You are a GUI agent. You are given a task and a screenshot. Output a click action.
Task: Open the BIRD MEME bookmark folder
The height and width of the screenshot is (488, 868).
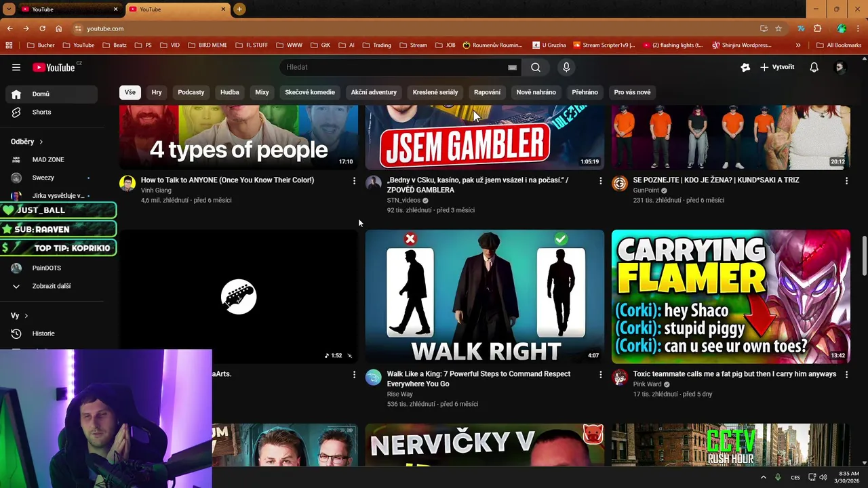coord(208,45)
